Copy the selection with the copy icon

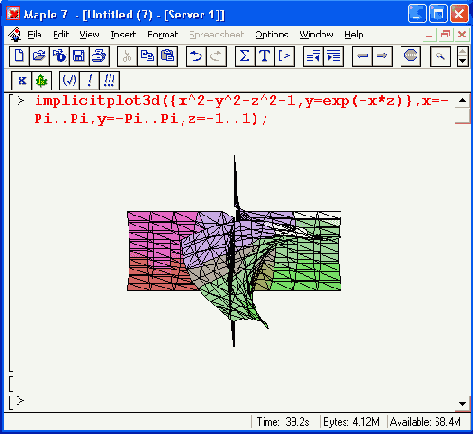coord(147,56)
